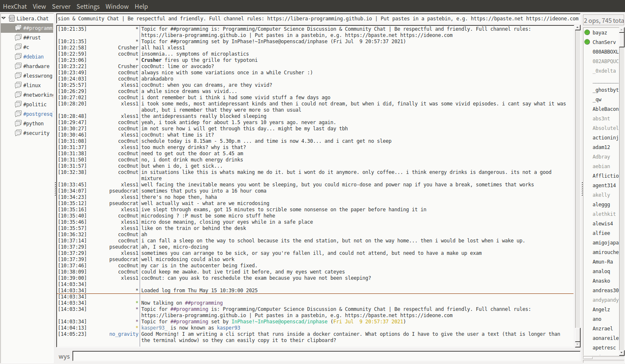Click the ##programming channel icon in the tree

pos(18,28)
